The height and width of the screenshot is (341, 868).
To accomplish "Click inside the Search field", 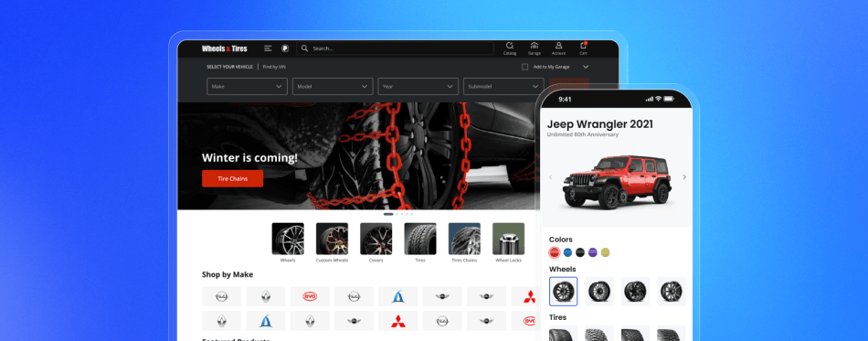I will [396, 48].
